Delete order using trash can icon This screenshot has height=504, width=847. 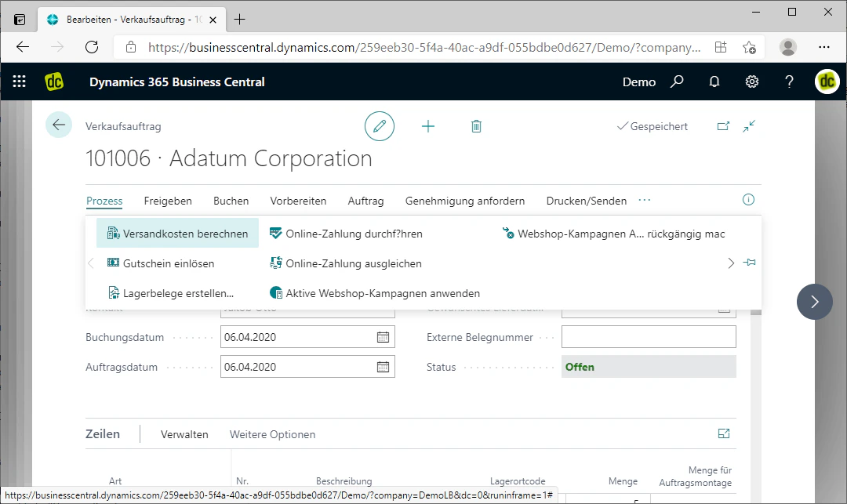point(476,126)
